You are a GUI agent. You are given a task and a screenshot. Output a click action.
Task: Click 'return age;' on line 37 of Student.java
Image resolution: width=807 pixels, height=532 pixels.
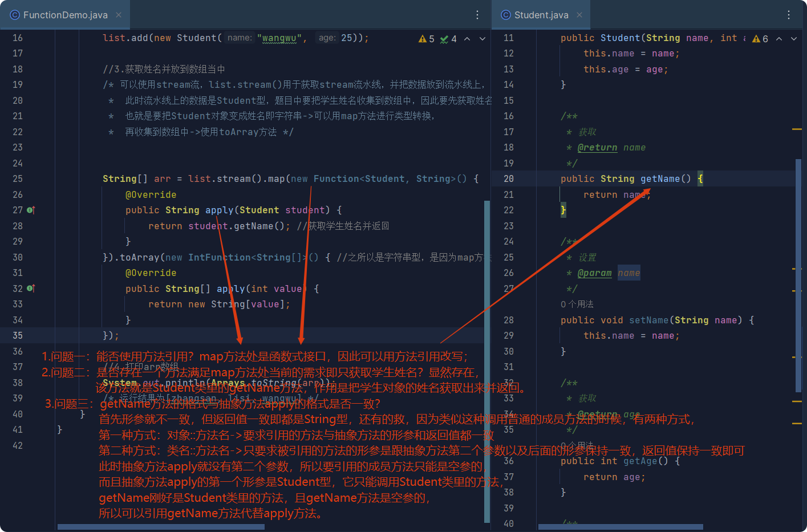pos(614,477)
